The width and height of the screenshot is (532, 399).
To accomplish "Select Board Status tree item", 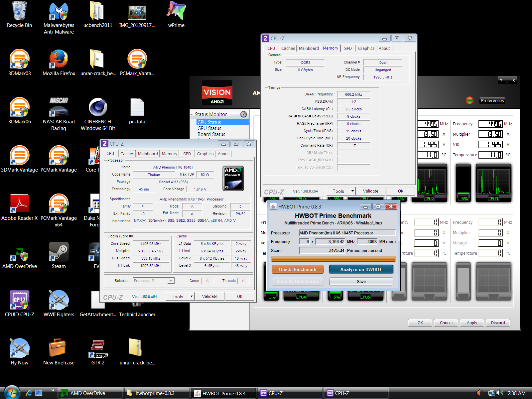I will tap(211, 134).
